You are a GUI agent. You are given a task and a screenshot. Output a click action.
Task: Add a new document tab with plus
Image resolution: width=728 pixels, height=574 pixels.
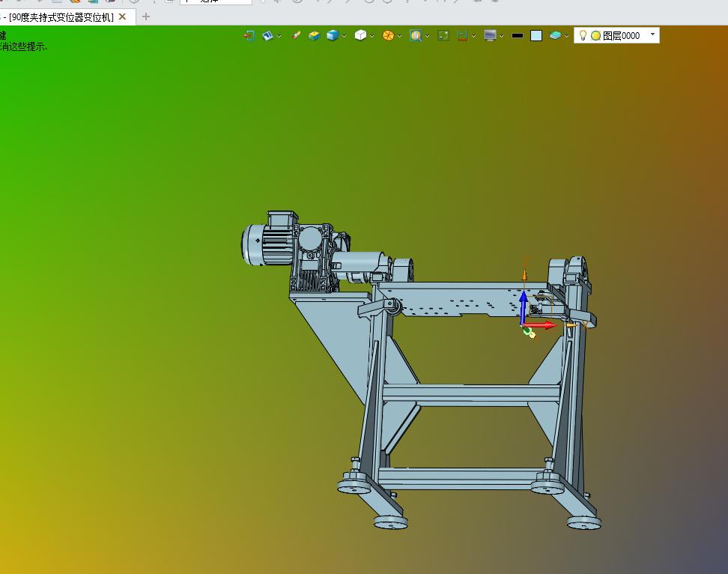(x=146, y=16)
